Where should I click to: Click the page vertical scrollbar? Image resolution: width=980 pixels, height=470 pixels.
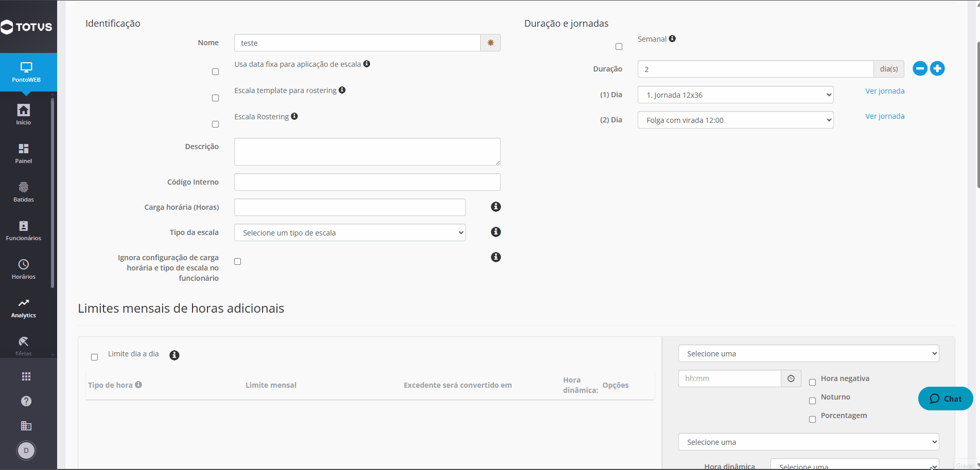(978, 115)
